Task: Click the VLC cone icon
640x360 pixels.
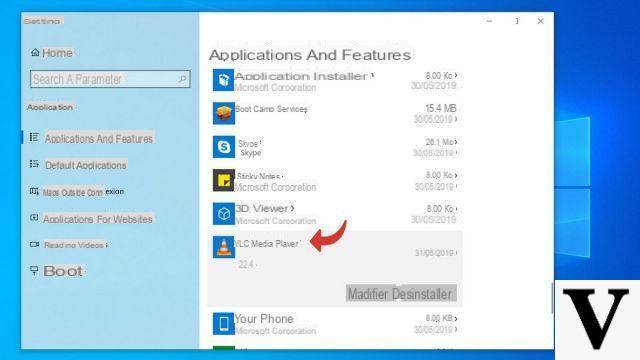Action: (x=224, y=247)
